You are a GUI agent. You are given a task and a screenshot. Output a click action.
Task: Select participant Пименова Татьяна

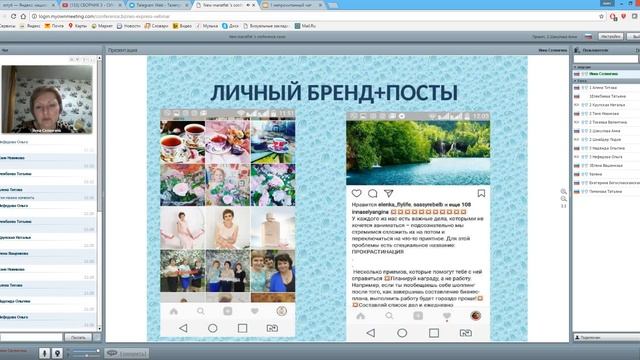607,191
